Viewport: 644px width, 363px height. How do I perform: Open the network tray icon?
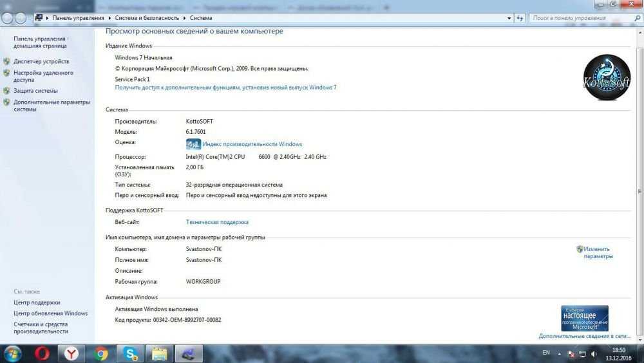point(582,353)
